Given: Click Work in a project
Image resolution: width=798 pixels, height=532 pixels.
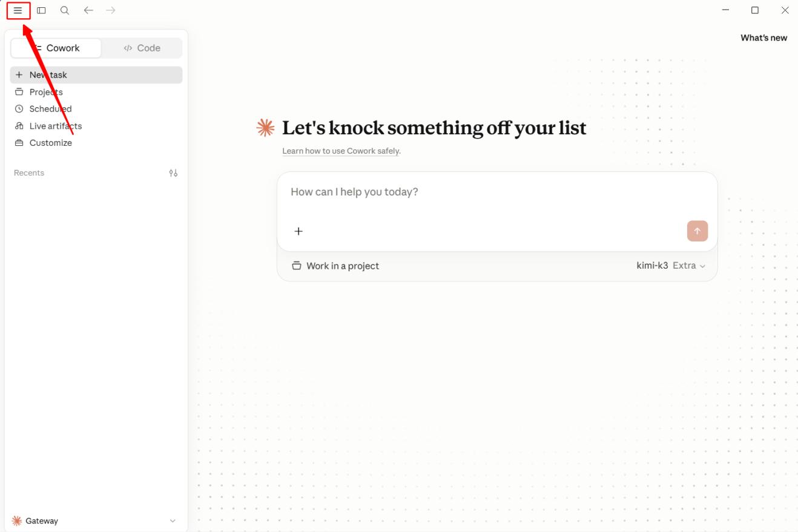Looking at the screenshot, I should pos(335,266).
